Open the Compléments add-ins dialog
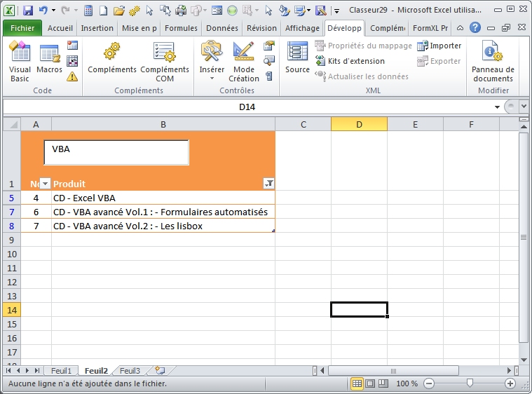Image resolution: width=532 pixels, height=394 pixels. (x=112, y=57)
